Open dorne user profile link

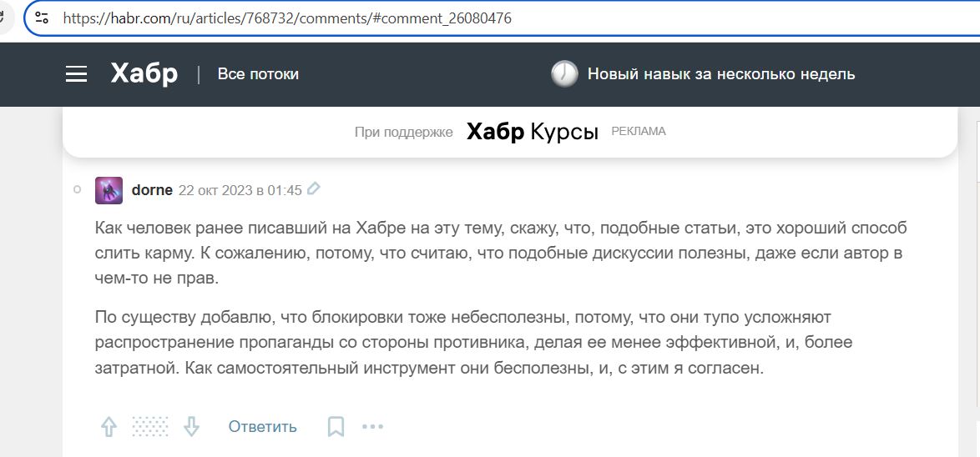tap(152, 190)
